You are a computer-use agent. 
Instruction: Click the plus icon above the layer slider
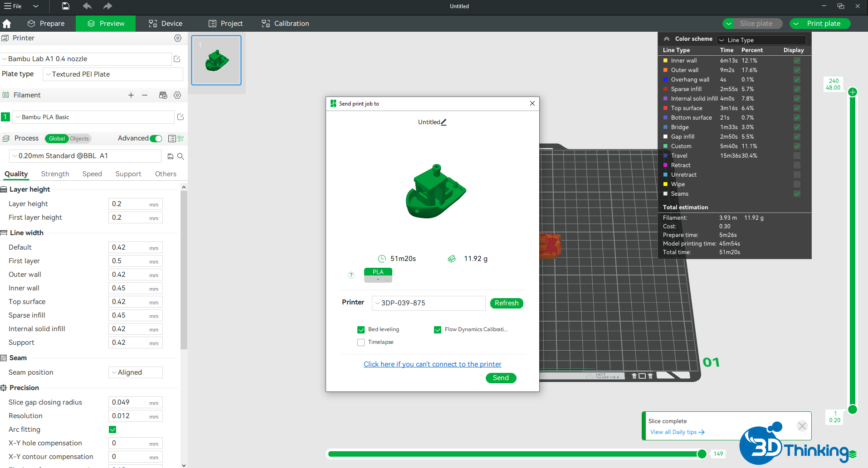[x=853, y=92]
